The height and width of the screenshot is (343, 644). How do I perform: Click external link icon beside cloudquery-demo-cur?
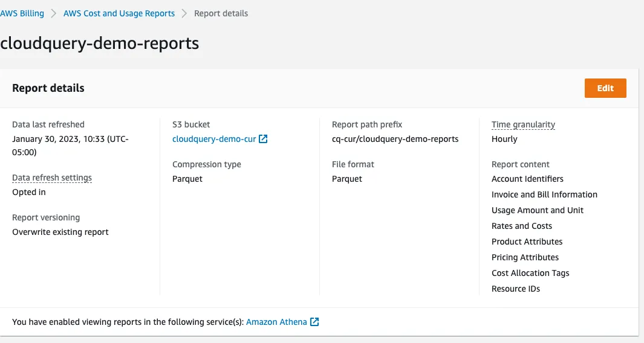(263, 139)
